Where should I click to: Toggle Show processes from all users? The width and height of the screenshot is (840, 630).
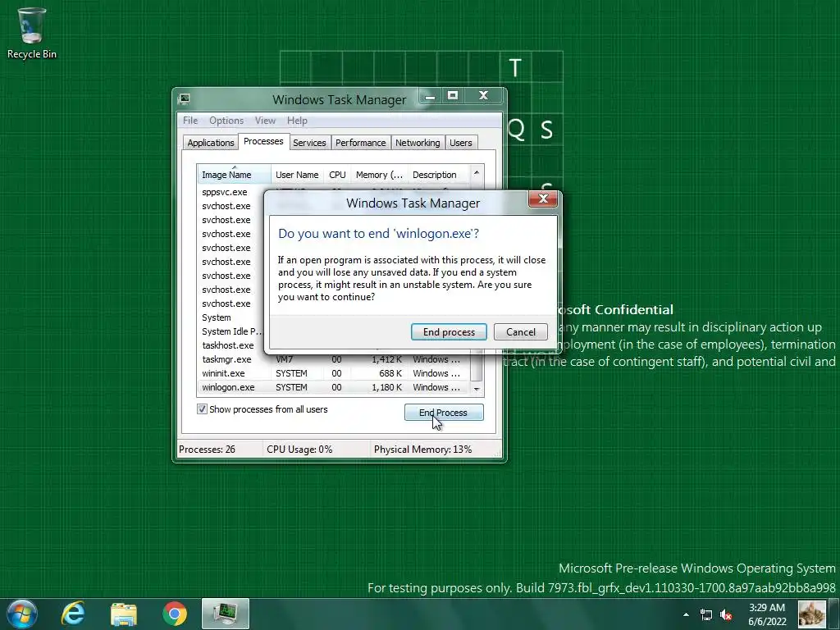point(202,409)
